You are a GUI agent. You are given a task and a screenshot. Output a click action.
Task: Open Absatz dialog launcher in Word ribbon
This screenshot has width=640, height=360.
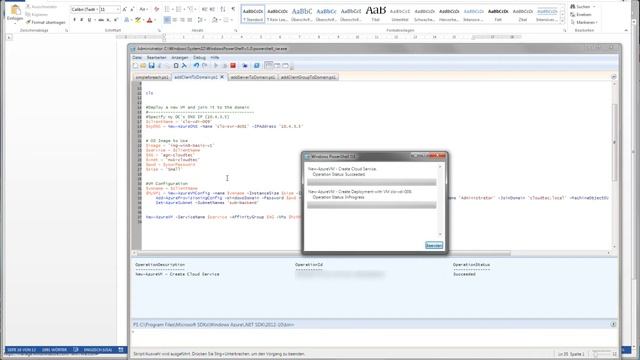[236, 31]
